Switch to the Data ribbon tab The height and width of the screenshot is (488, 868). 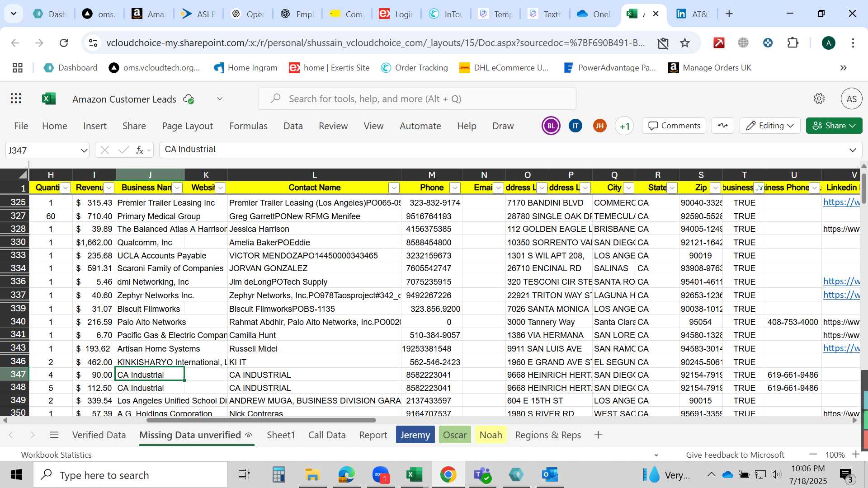click(x=293, y=126)
